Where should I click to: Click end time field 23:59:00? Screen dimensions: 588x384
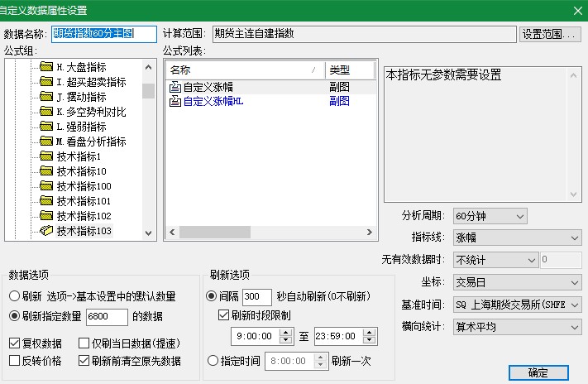pyautogui.click(x=338, y=336)
